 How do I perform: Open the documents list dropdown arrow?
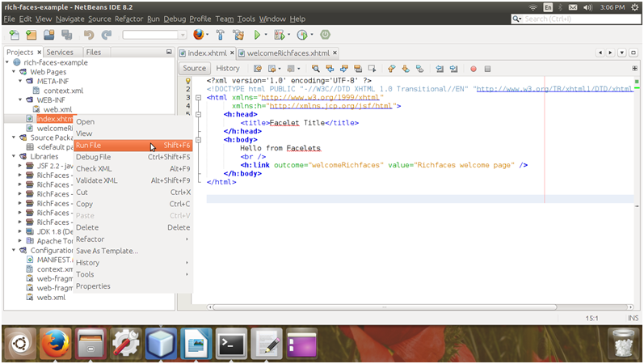tap(622, 53)
